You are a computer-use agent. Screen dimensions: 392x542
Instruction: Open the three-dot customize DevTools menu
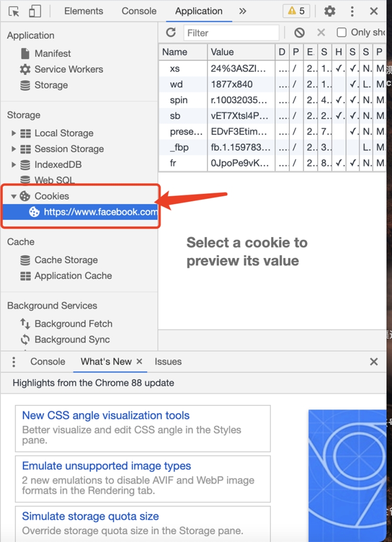(x=352, y=11)
